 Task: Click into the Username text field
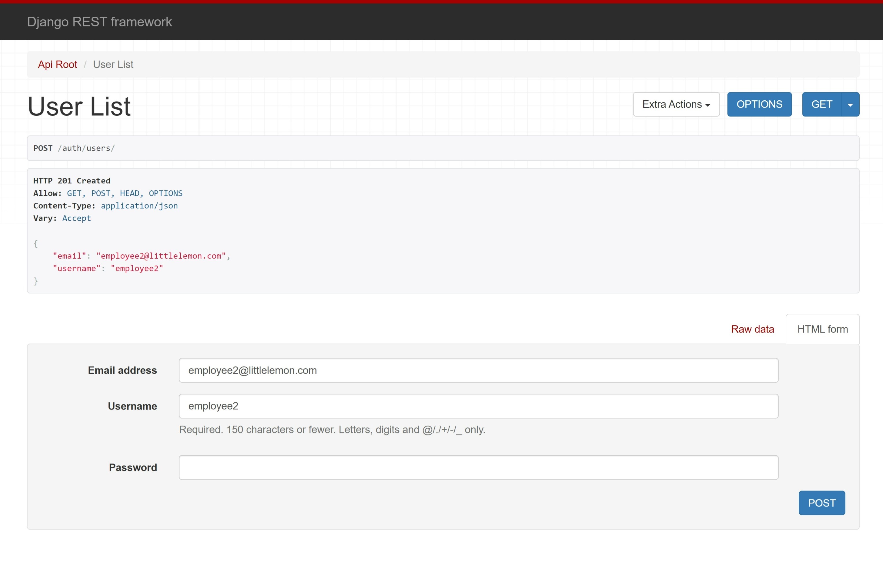[x=478, y=406]
